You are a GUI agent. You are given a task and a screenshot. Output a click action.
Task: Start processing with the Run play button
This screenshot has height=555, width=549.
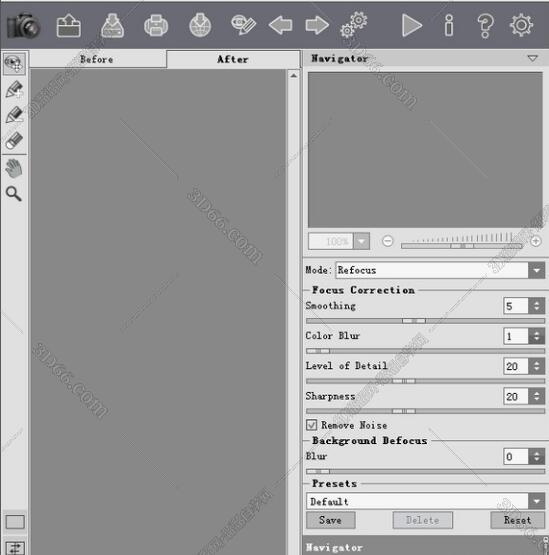tap(412, 25)
